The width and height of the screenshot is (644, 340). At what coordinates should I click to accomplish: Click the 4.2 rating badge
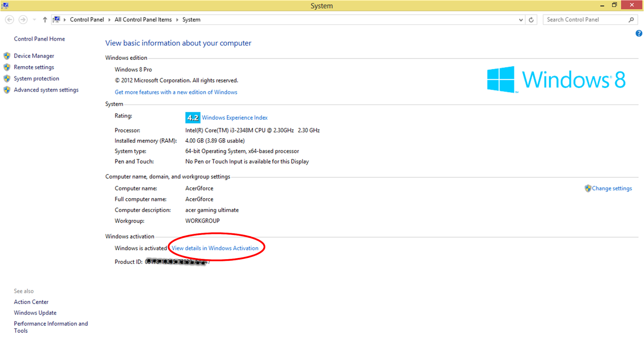click(x=193, y=117)
